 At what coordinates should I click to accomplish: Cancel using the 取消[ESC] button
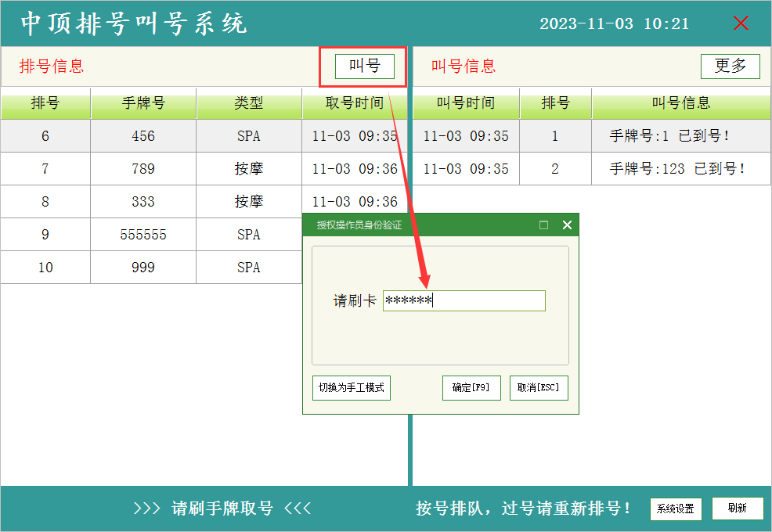tap(539, 388)
